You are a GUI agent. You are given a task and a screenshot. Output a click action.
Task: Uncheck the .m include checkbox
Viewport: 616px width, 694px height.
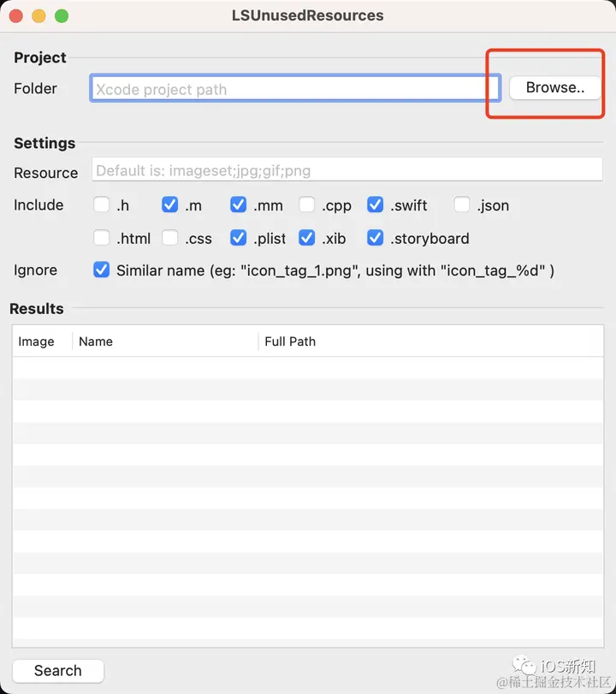coord(170,205)
